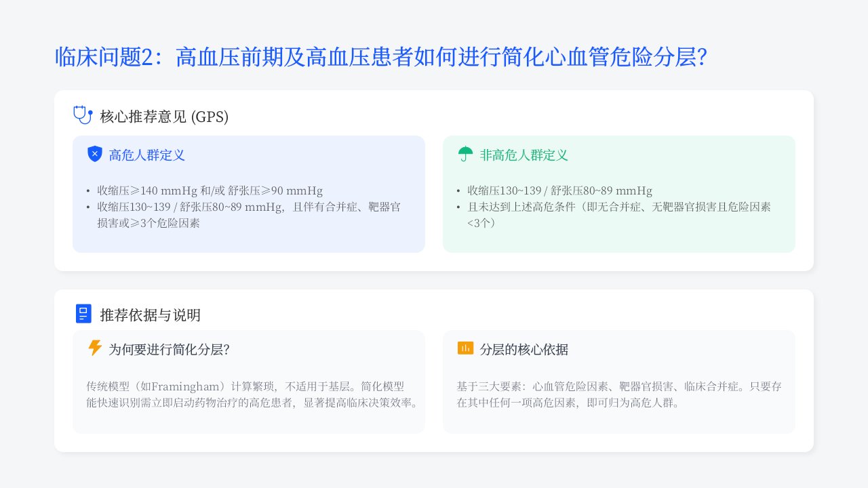Click the heading 推荐依据与说明
The image size is (868, 488).
click(150, 315)
